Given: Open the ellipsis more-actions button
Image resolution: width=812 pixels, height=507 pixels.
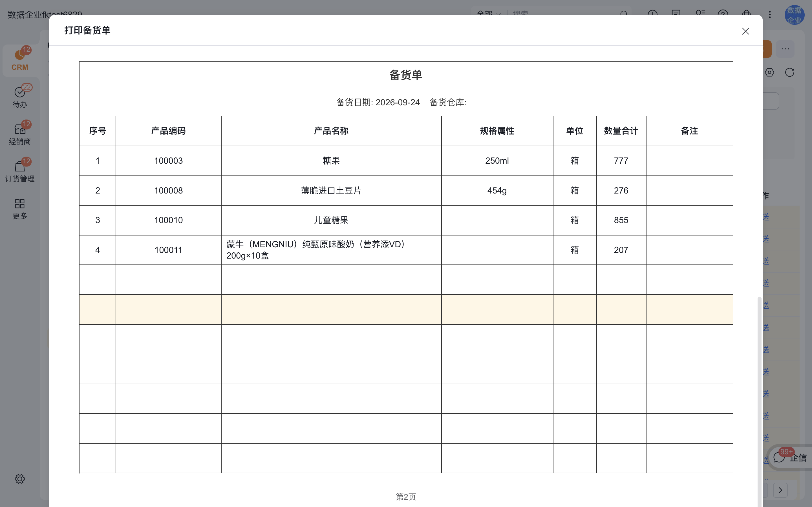Looking at the screenshot, I should click(x=785, y=49).
